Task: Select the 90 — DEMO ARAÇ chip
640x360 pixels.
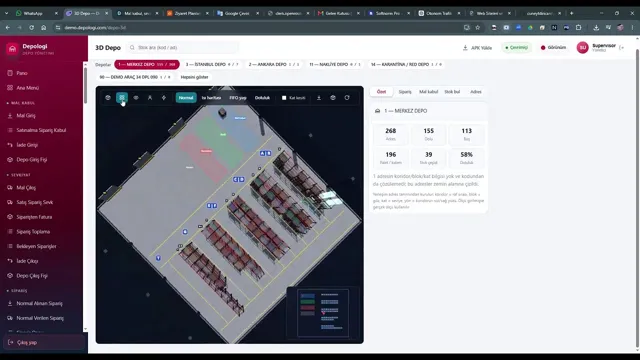Action: (x=135, y=77)
